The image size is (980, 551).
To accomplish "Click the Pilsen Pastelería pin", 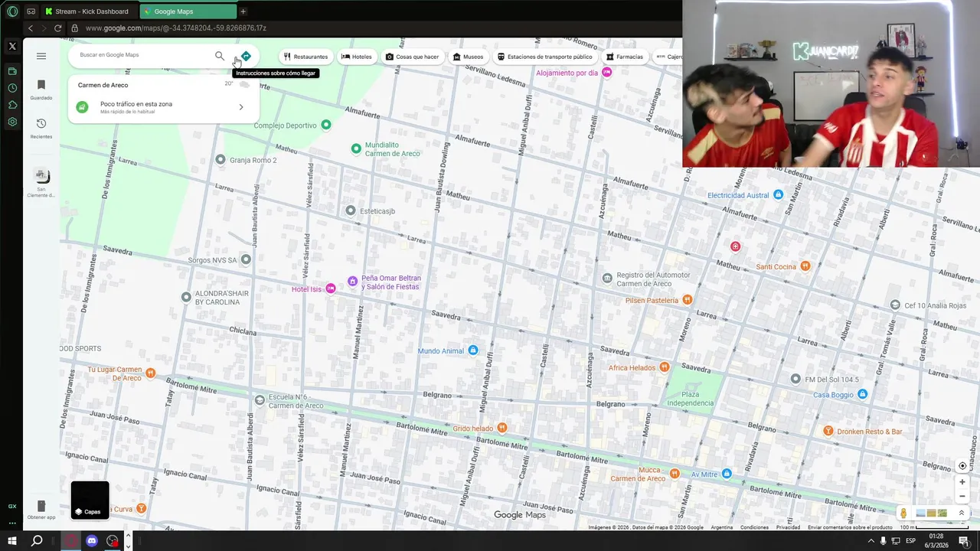I will pos(688,300).
